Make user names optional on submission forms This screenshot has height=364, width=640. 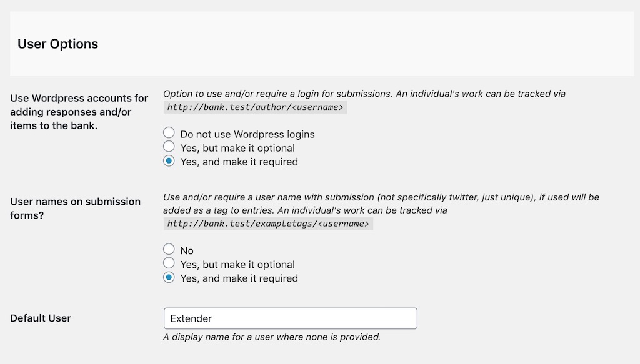click(x=169, y=263)
